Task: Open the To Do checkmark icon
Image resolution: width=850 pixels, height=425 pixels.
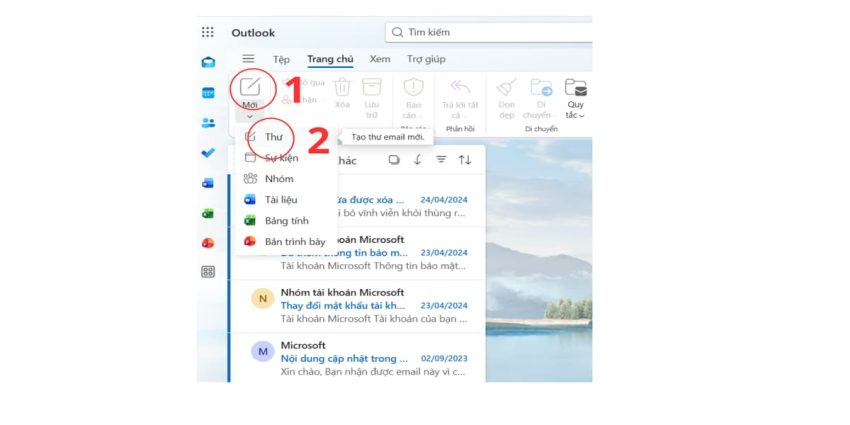Action: (x=208, y=153)
